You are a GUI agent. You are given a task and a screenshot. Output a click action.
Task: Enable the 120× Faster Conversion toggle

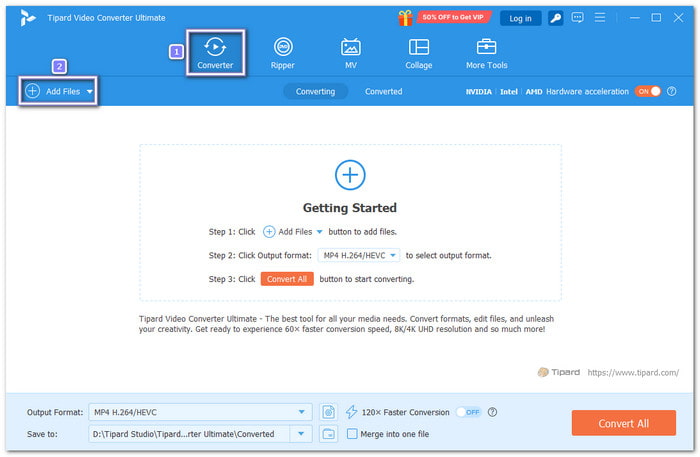click(468, 412)
